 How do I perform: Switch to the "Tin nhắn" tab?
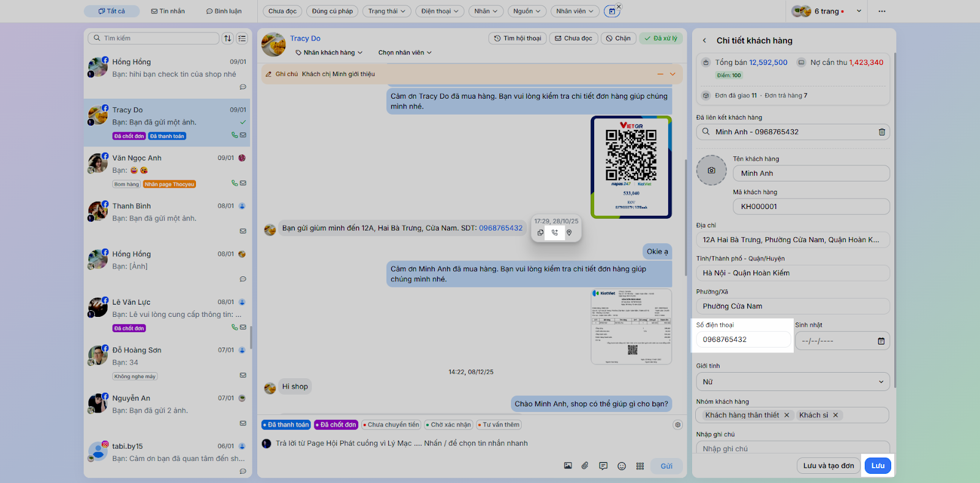pyautogui.click(x=168, y=11)
